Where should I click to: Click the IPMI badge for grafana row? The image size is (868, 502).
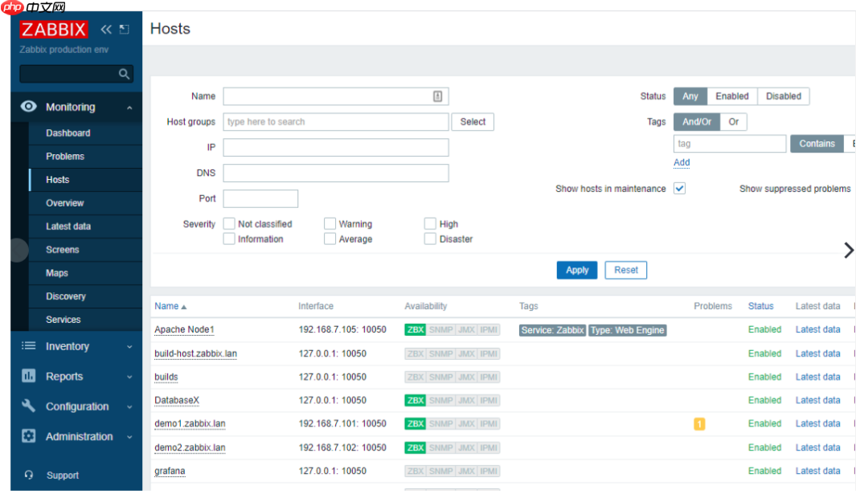point(489,471)
